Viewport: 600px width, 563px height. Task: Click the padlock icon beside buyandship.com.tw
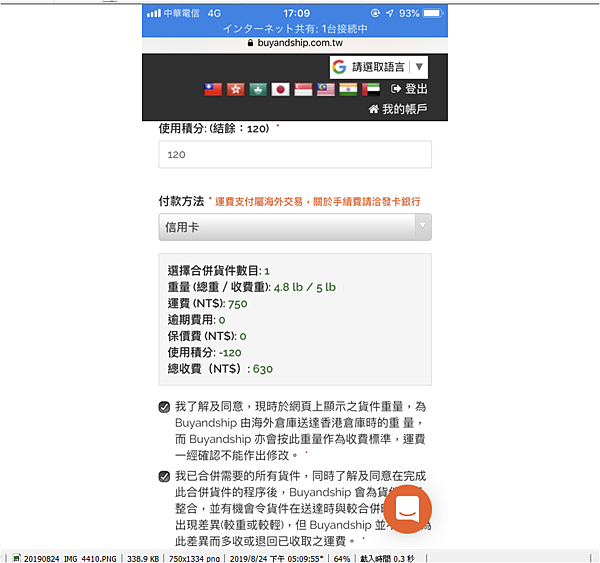250,43
